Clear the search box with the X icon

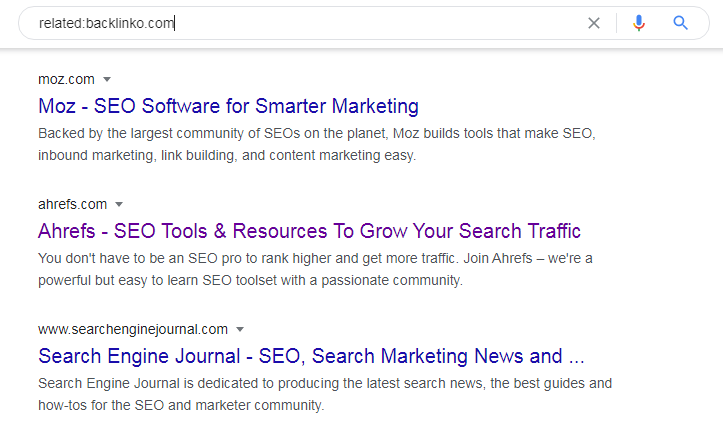pos(594,23)
